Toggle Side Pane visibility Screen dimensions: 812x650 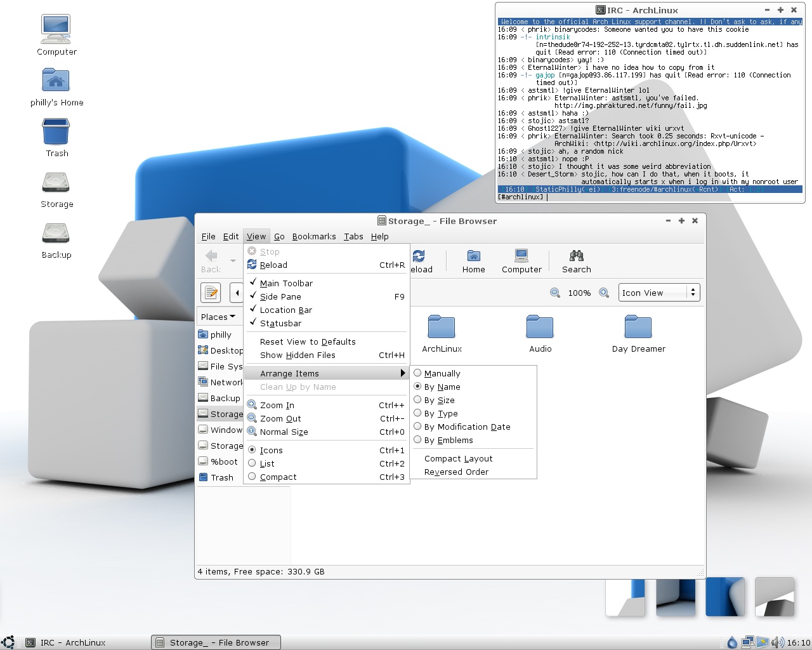(327, 296)
